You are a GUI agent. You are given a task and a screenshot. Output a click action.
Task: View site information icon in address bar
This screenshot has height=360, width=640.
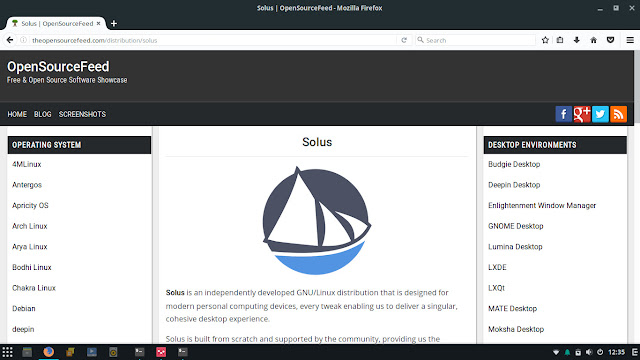pyautogui.click(x=23, y=40)
